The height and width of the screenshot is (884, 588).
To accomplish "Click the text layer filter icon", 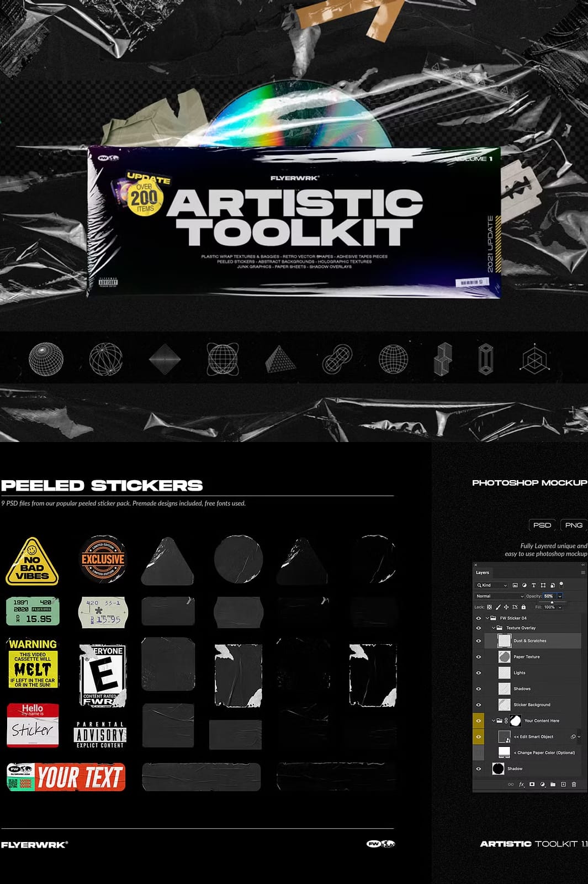I will click(533, 585).
